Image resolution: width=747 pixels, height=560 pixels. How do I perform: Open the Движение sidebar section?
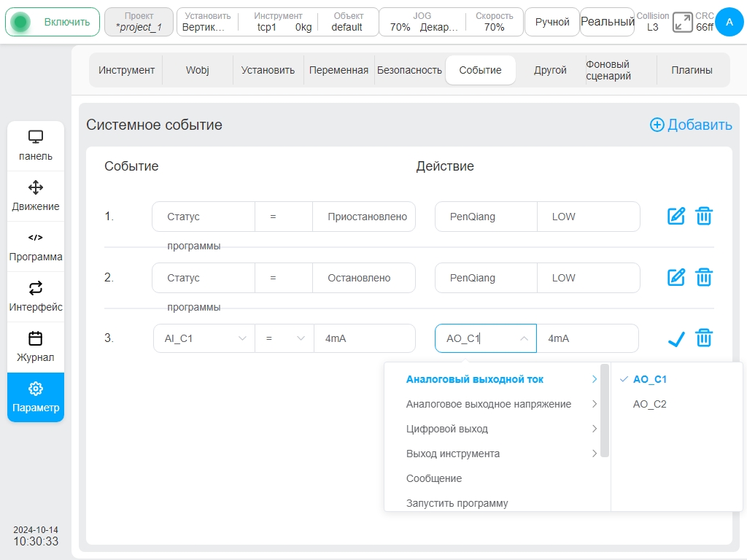click(x=36, y=196)
